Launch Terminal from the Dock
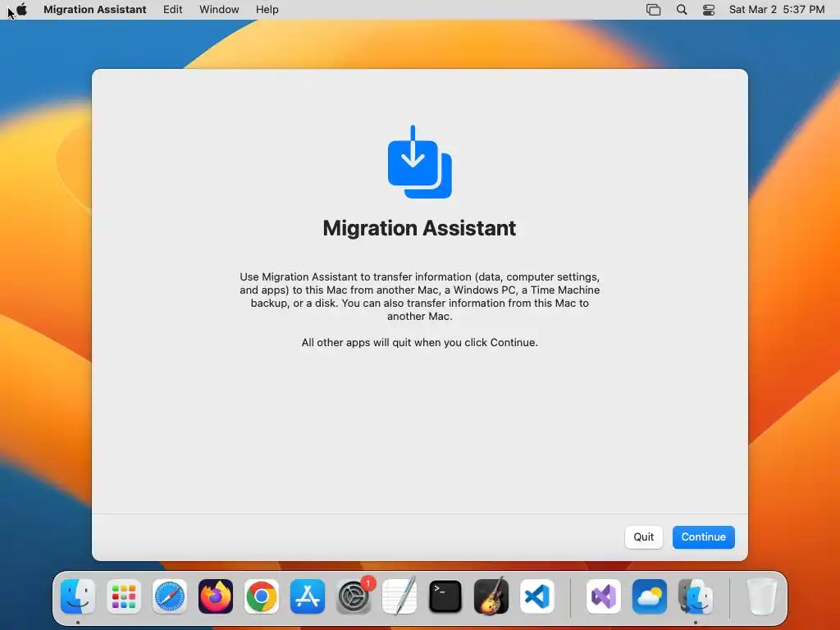This screenshot has height=630, width=840. (x=445, y=596)
